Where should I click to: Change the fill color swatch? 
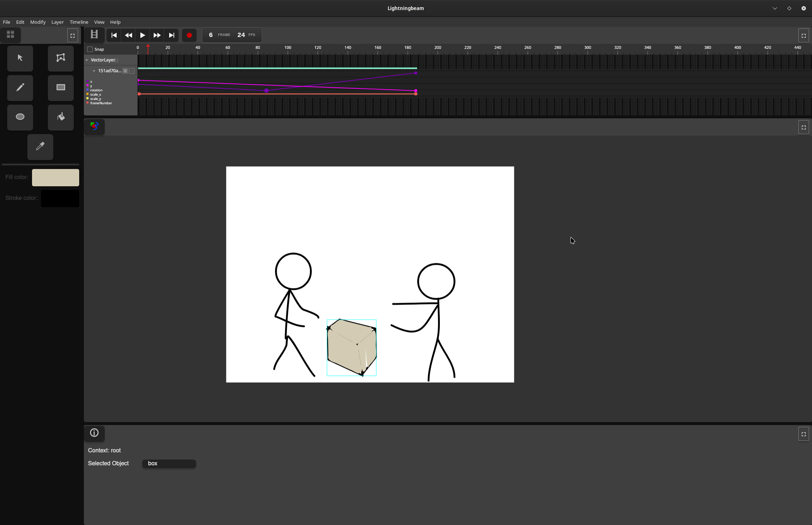pos(55,177)
